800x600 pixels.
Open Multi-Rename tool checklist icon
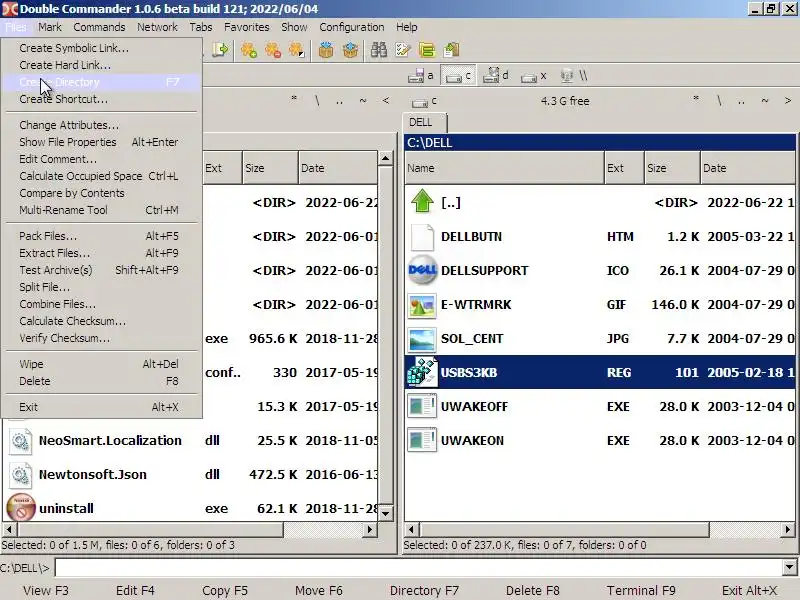pyautogui.click(x=403, y=49)
